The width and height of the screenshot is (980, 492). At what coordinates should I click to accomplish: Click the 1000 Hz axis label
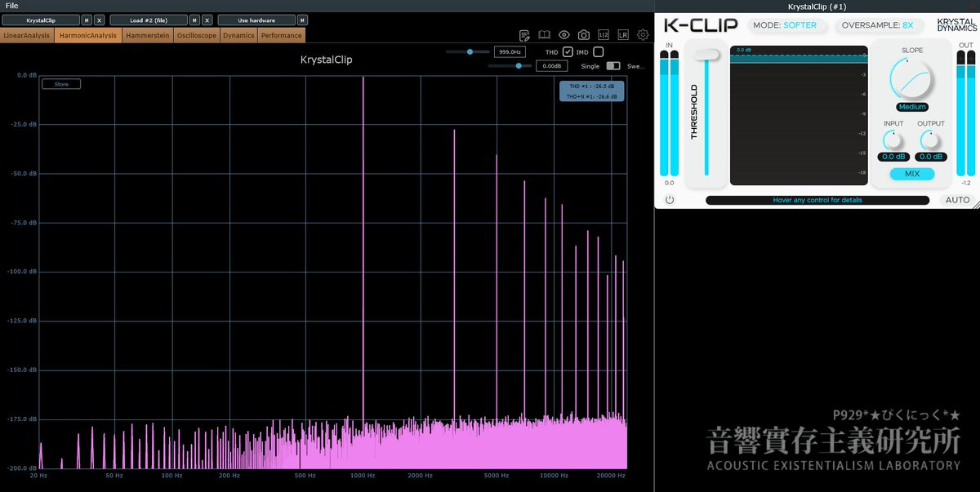pyautogui.click(x=363, y=475)
